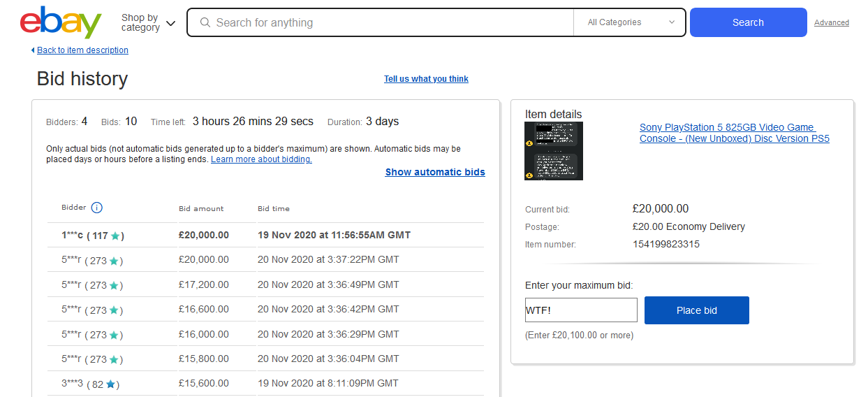Click star beside the £15,800.00 bid

(114, 359)
